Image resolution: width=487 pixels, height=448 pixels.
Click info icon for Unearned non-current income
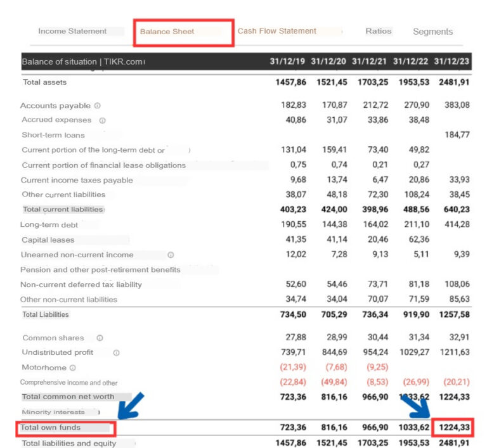[x=171, y=255]
